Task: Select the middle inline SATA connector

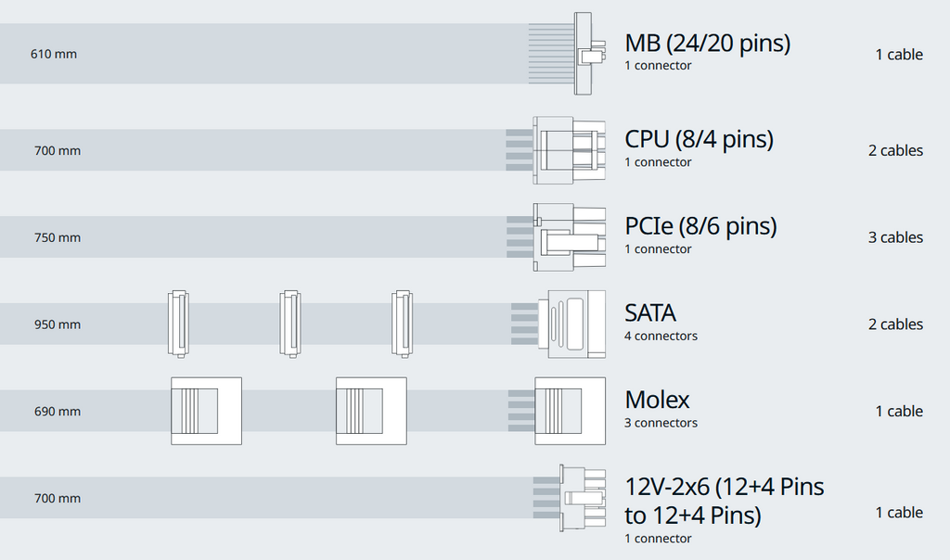Action: click(290, 324)
